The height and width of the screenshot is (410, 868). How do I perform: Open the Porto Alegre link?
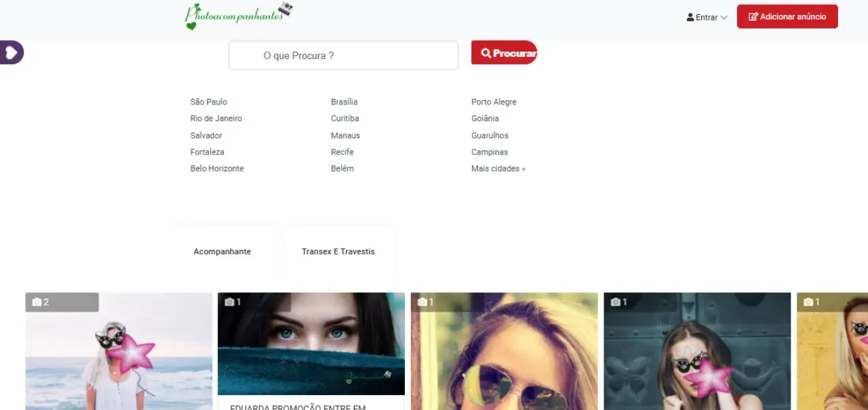(494, 102)
